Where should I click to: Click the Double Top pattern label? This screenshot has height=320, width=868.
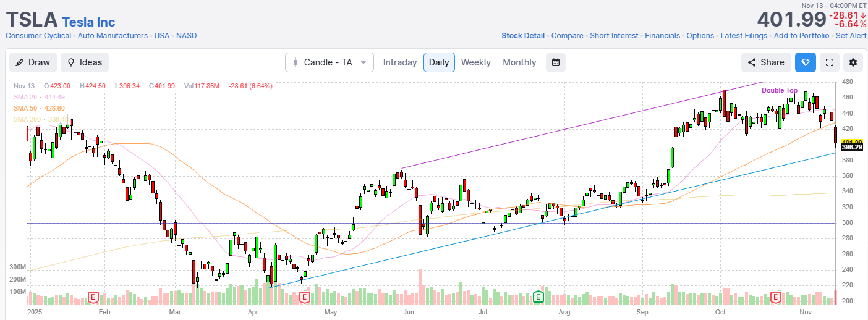pyautogui.click(x=779, y=90)
